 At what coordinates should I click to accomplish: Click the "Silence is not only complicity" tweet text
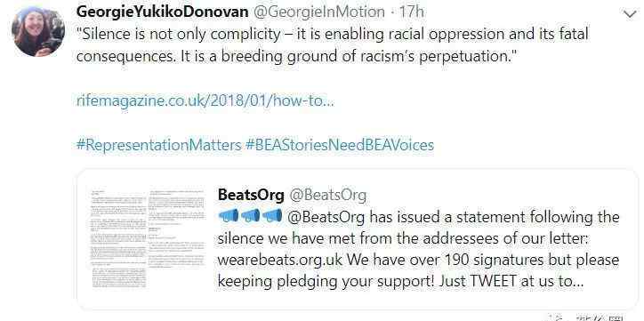tap(179, 34)
